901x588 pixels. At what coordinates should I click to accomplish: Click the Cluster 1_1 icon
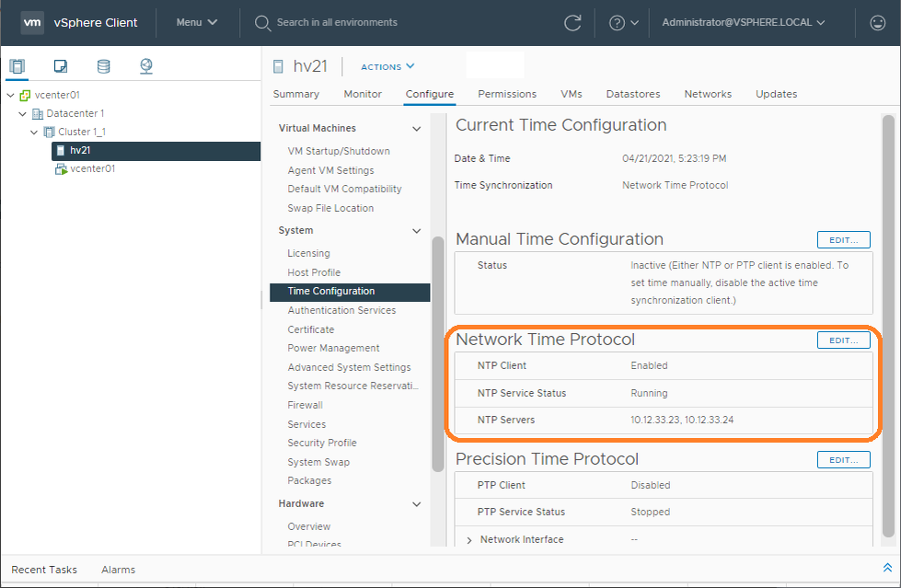click(50, 133)
